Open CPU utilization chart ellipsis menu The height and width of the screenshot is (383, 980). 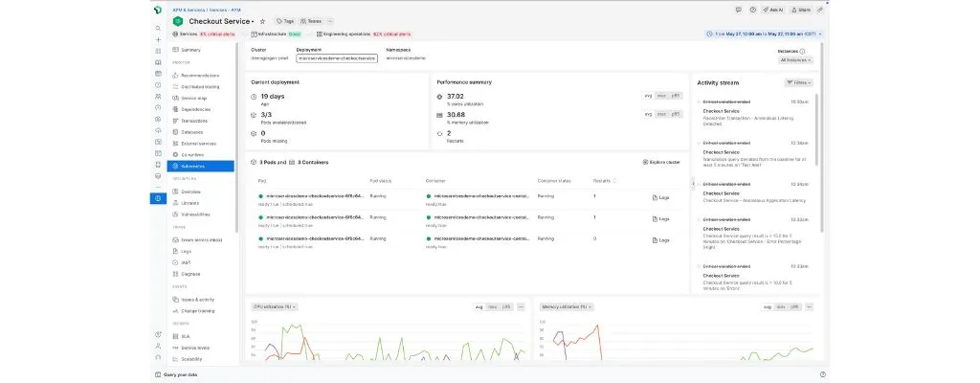pos(521,306)
